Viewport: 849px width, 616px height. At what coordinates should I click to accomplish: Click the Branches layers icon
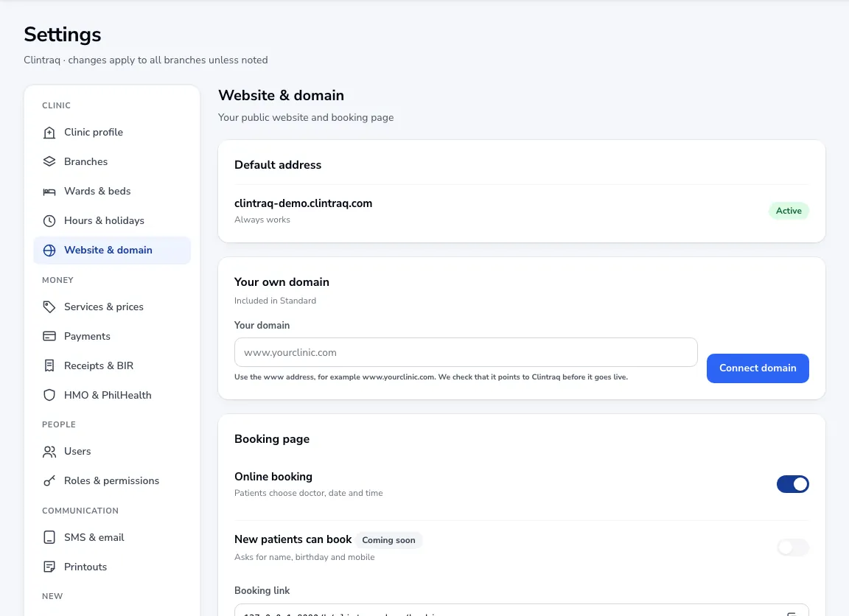pyautogui.click(x=49, y=162)
